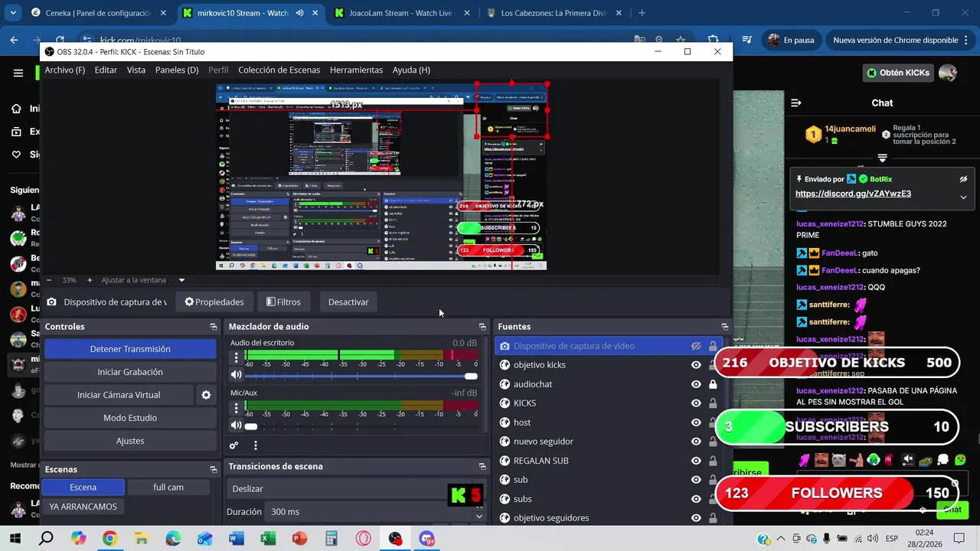Open Kick hamburger menu in browser page
This screenshot has height=551, width=980.
tap(18, 73)
